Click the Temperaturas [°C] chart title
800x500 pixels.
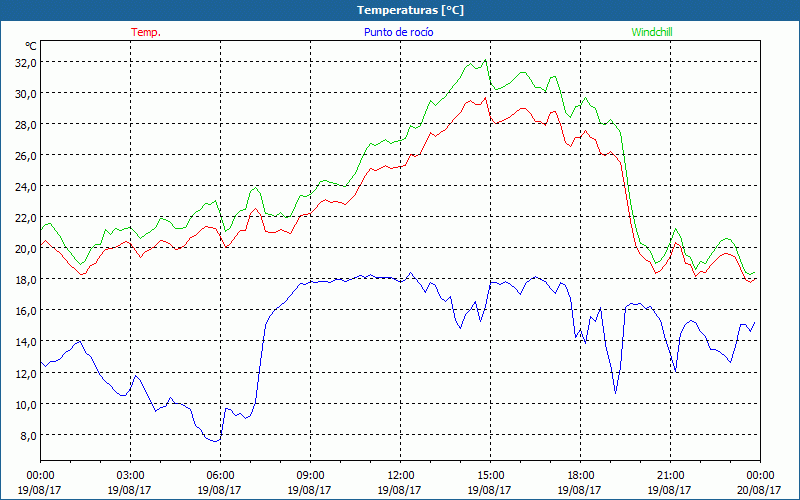tap(410, 10)
